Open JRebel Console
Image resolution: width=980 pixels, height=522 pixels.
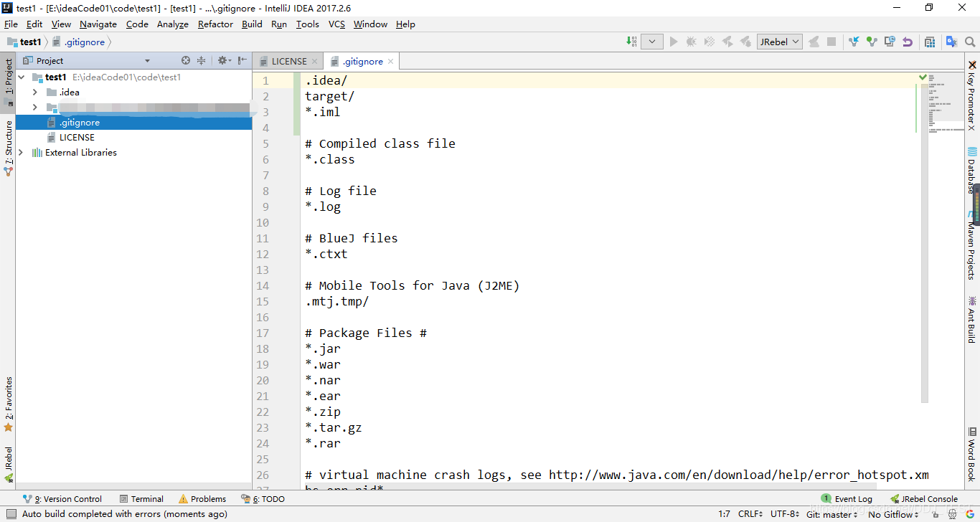[x=924, y=499]
